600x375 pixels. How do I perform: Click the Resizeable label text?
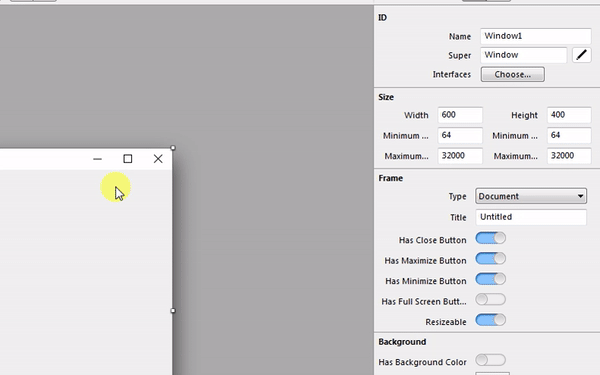pyautogui.click(x=446, y=322)
